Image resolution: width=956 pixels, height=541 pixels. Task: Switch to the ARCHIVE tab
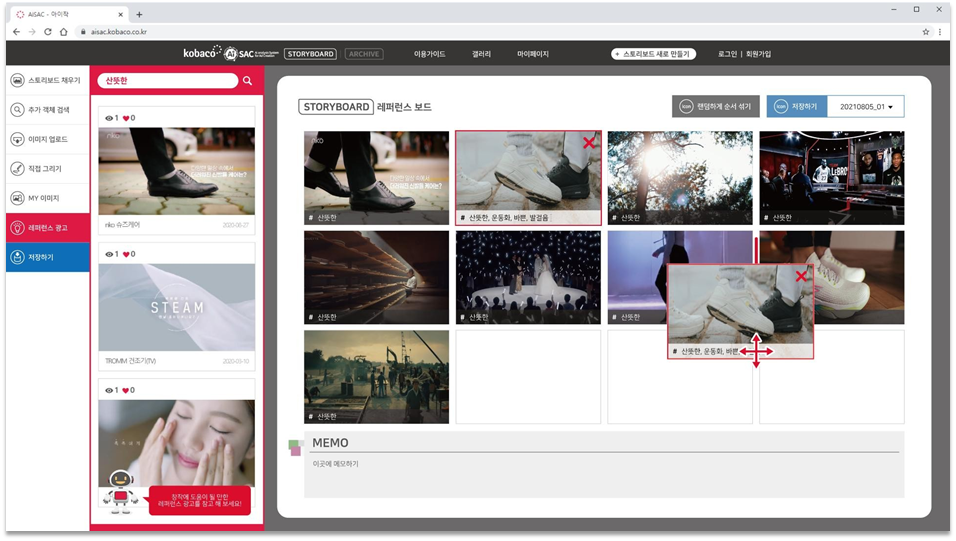pyautogui.click(x=364, y=54)
